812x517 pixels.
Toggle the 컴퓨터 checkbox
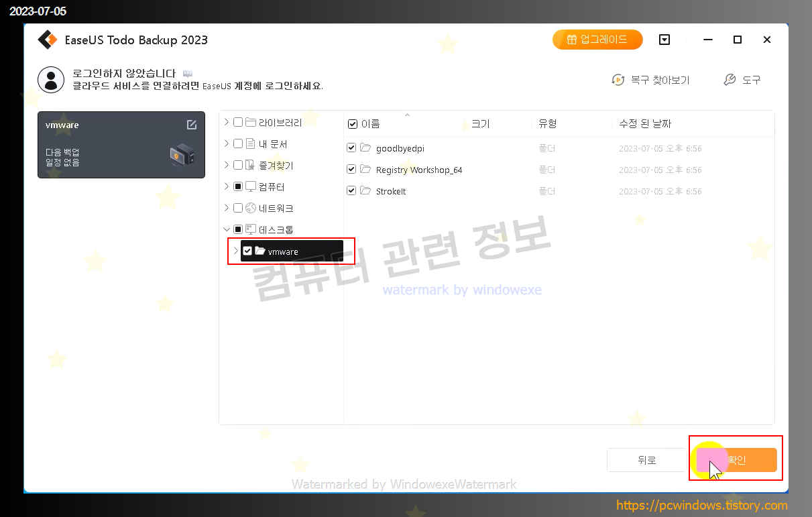coord(238,187)
